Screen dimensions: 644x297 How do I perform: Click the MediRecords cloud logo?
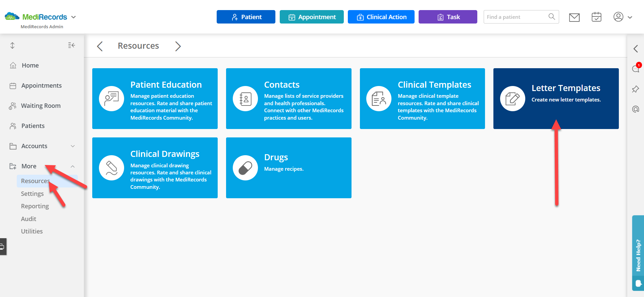(x=12, y=16)
